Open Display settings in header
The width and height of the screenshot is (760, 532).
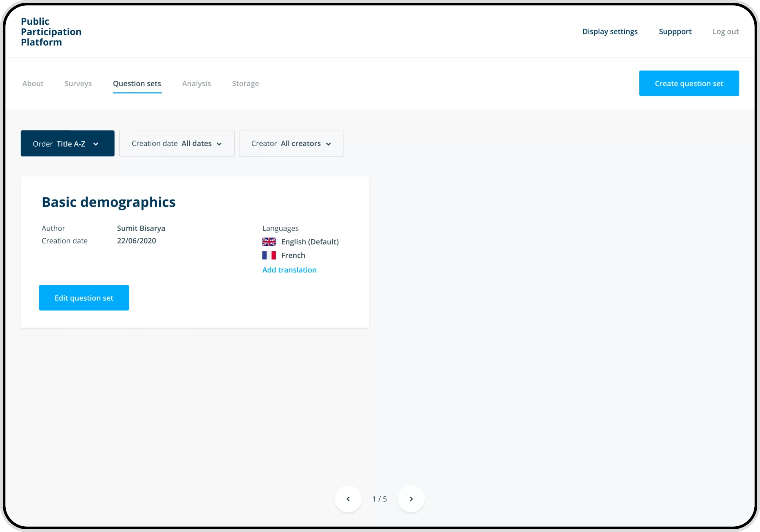pyautogui.click(x=610, y=31)
